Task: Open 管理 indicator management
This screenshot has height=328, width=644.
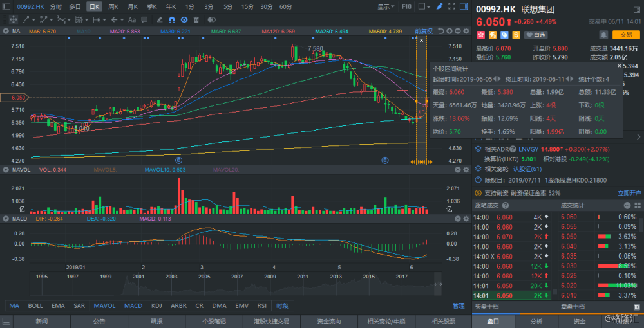Action: 459,306
